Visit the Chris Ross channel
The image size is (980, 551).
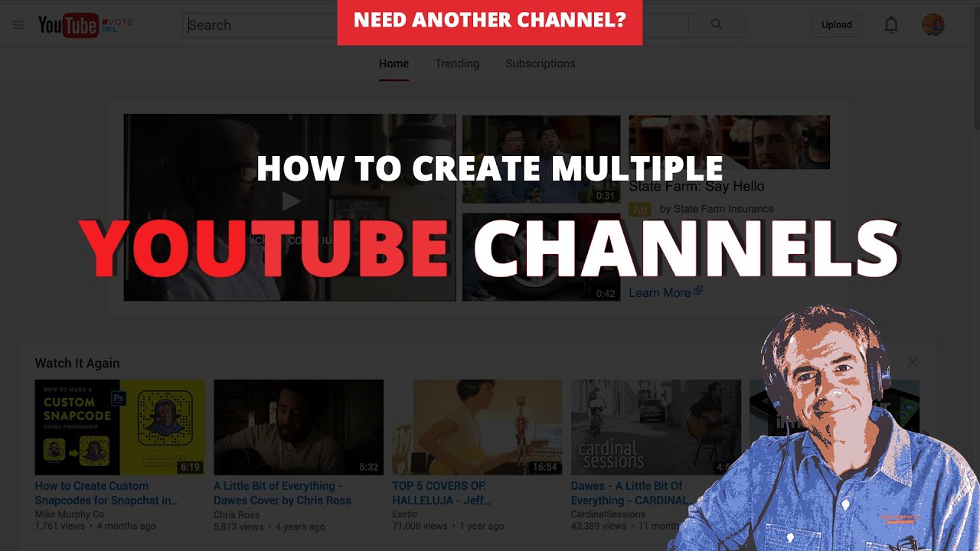tap(237, 514)
